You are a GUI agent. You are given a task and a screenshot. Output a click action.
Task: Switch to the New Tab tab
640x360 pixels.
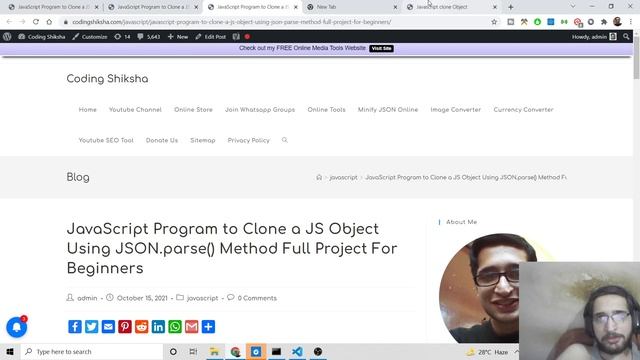tap(351, 7)
